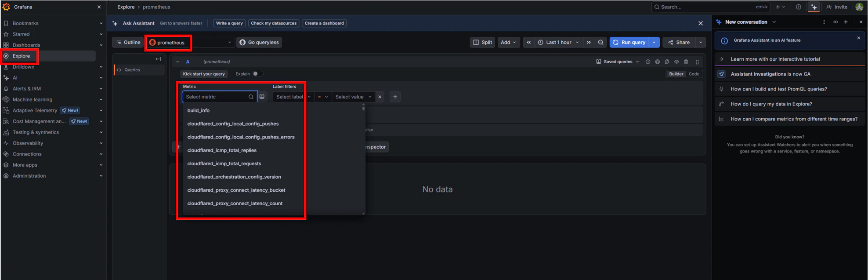The height and width of the screenshot is (280, 868).
Task: Click Kick start your query
Action: coord(204,74)
